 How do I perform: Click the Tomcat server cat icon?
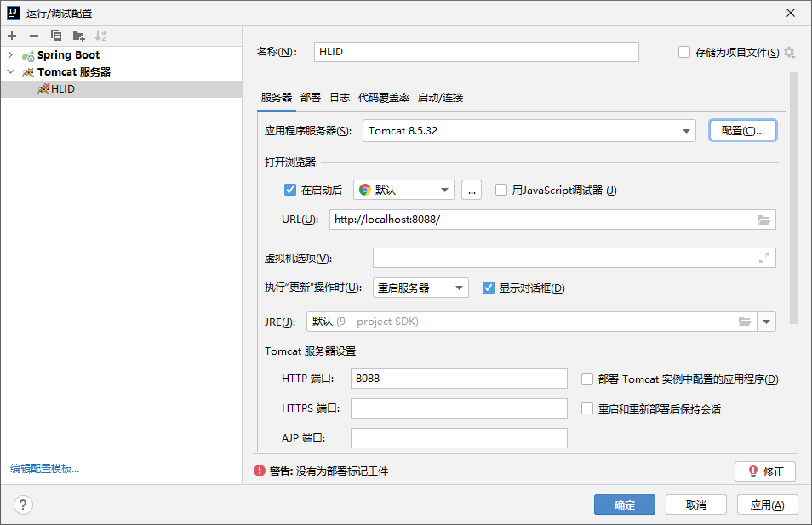click(28, 72)
